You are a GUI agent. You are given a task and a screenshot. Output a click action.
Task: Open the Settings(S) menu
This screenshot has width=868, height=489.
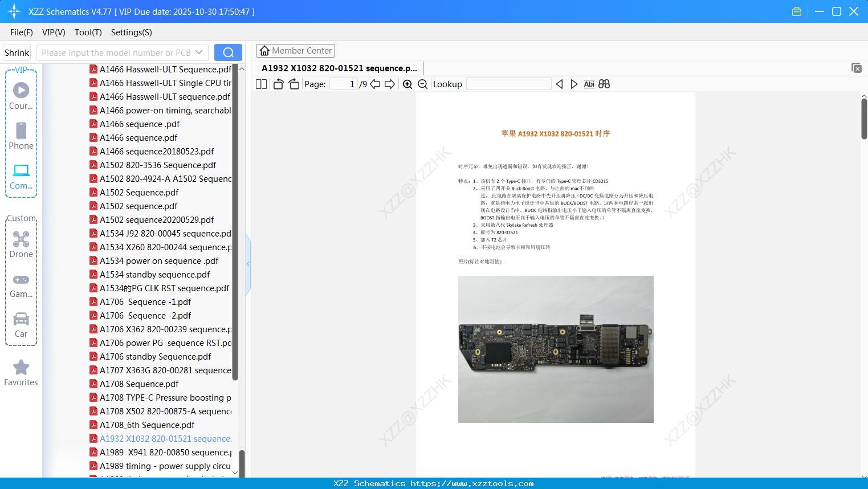(132, 32)
